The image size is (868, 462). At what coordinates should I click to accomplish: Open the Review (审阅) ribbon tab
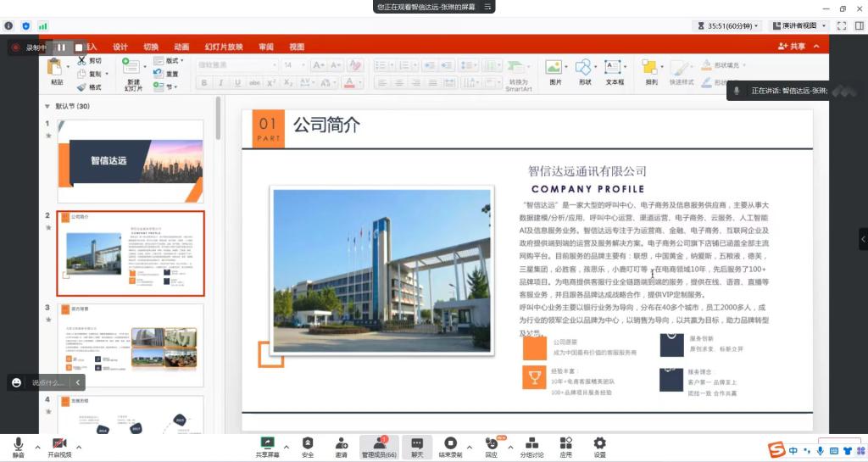click(265, 47)
